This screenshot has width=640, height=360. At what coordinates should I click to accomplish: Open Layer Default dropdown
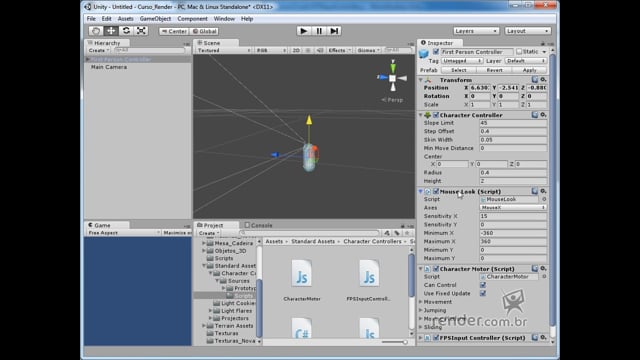(525, 61)
